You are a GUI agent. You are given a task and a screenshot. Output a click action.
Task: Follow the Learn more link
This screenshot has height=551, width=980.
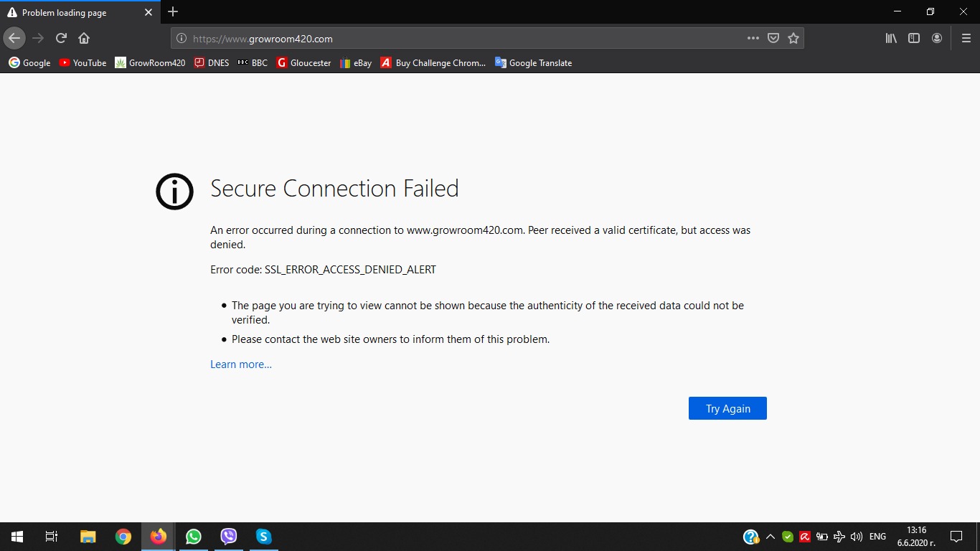pos(241,364)
